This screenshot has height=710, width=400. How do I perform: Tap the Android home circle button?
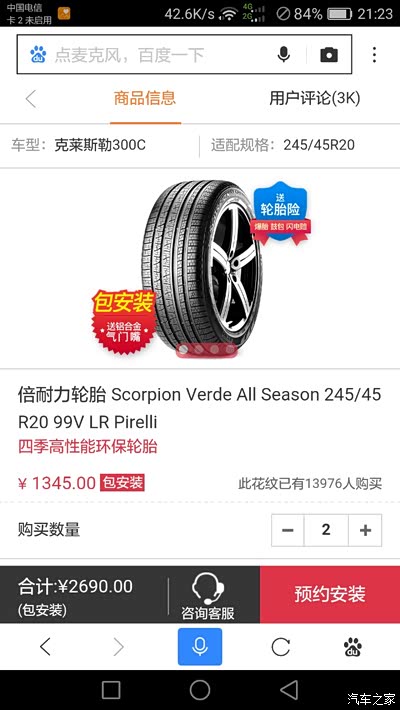(x=200, y=690)
